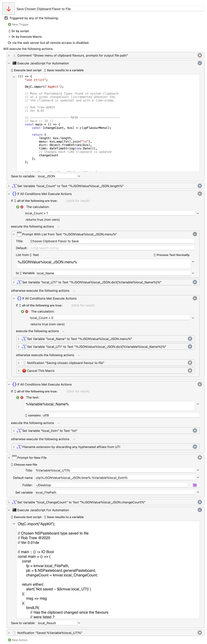
Task: Open gear menu of Set Variable local_Name action
Action: (x=190, y=339)
